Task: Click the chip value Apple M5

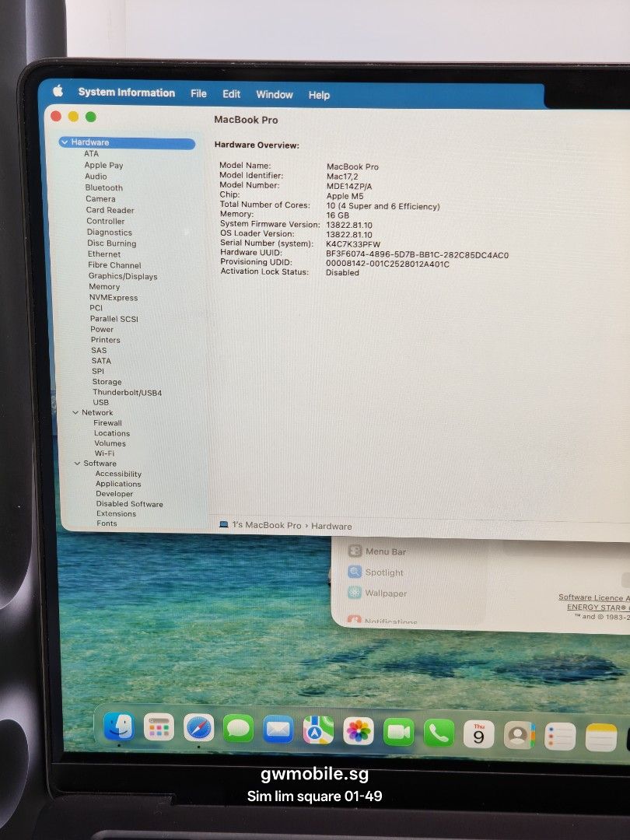Action: (x=345, y=196)
